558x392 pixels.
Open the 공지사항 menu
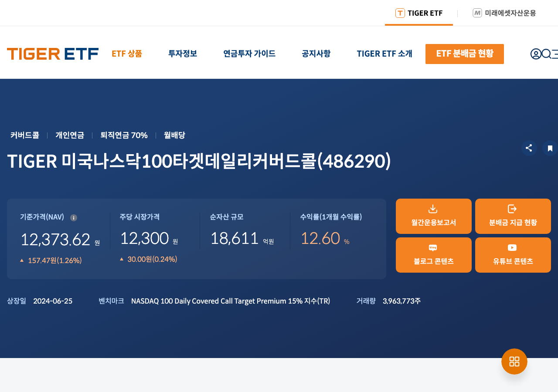(316, 54)
